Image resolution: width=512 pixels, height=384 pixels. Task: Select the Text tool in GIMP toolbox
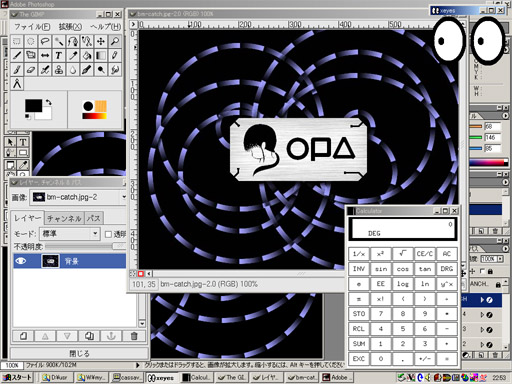click(59, 55)
